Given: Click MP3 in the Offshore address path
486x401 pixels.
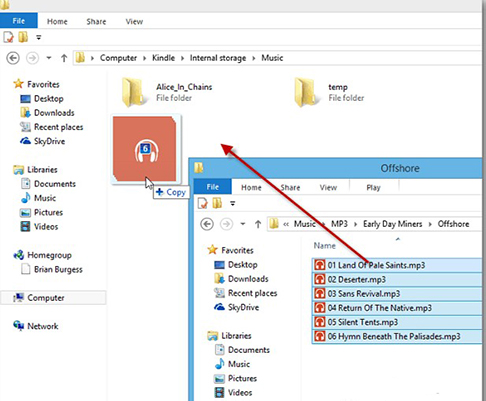Looking at the screenshot, I should point(339,224).
